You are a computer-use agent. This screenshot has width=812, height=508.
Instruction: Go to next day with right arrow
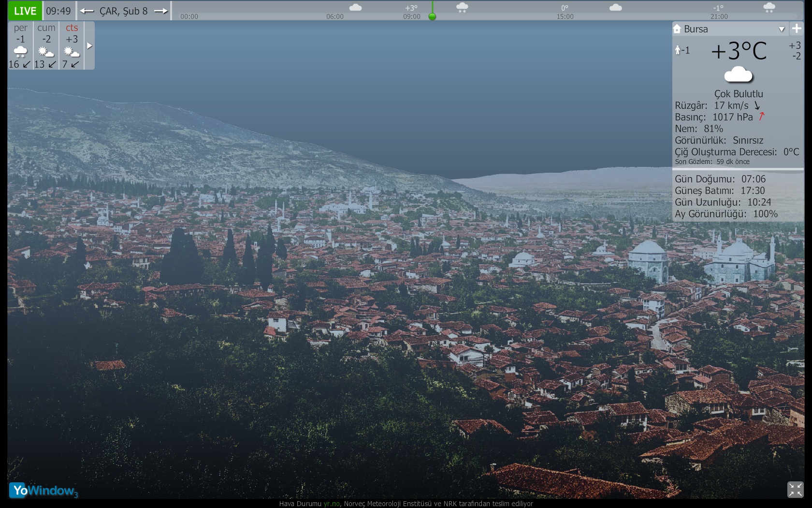pos(161,11)
